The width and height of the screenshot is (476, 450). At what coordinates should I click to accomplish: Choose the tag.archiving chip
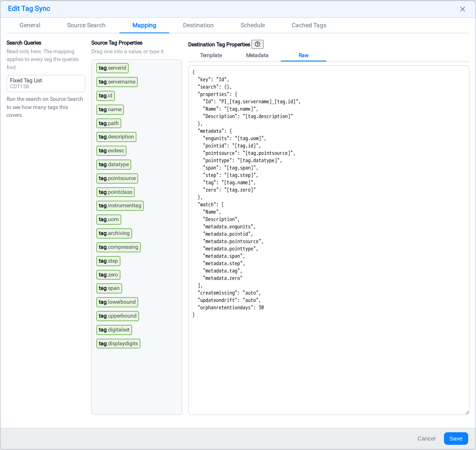pyautogui.click(x=114, y=233)
